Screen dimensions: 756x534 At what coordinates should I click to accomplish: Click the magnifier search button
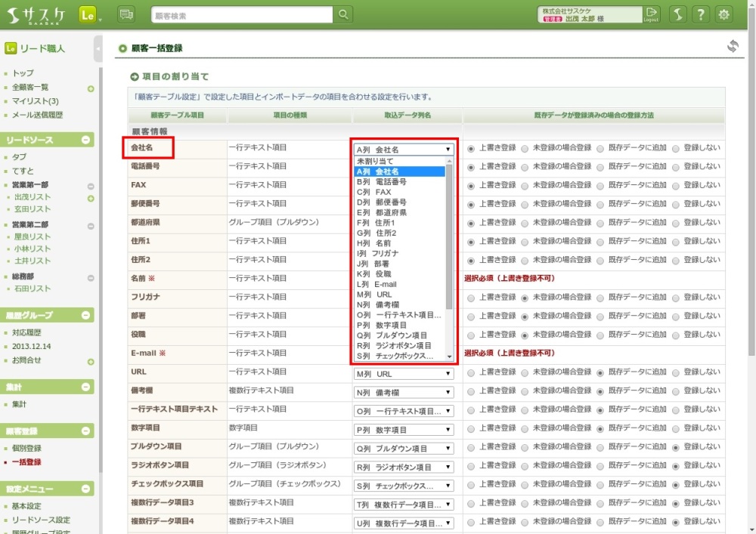pyautogui.click(x=343, y=14)
